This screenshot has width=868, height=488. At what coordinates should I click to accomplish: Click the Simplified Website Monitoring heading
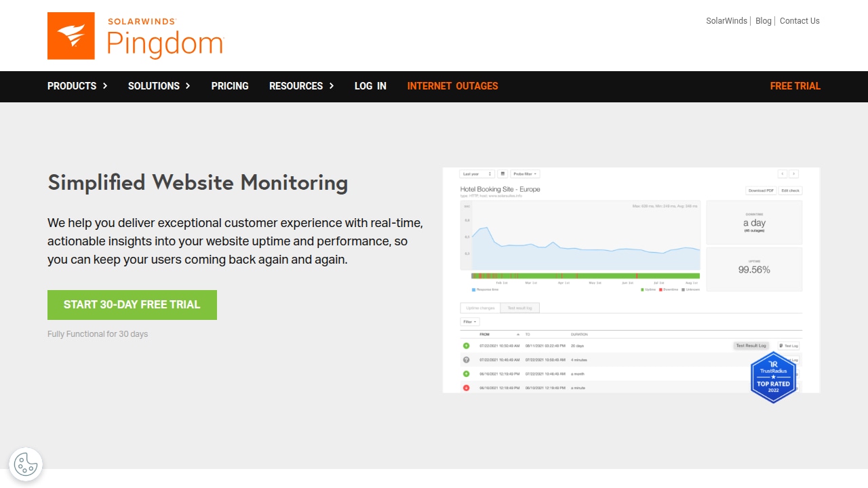pyautogui.click(x=198, y=183)
